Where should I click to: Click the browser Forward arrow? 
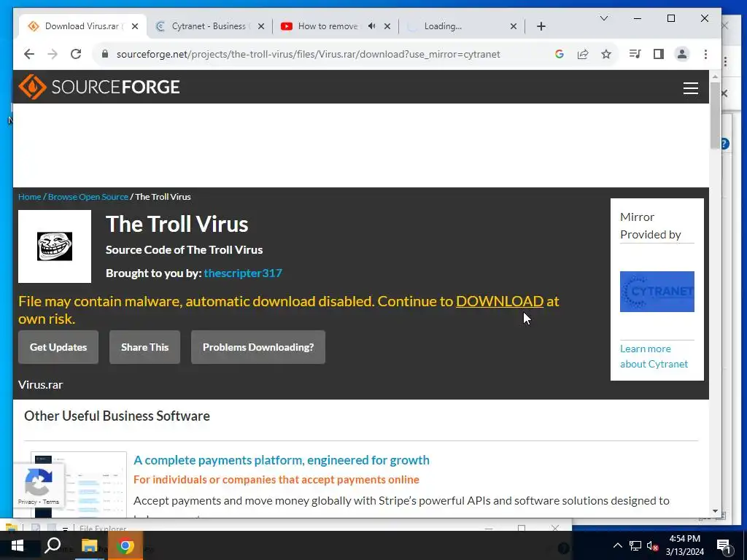[53, 54]
